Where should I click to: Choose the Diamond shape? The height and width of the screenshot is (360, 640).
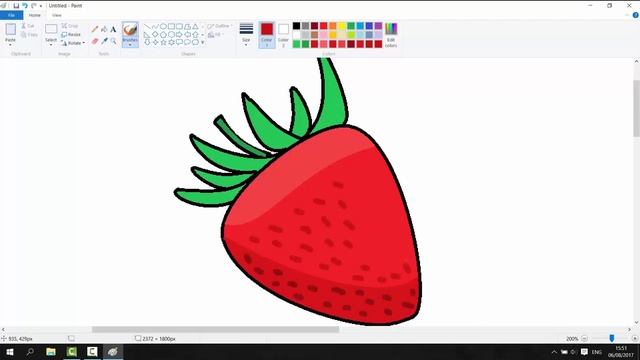(155, 34)
